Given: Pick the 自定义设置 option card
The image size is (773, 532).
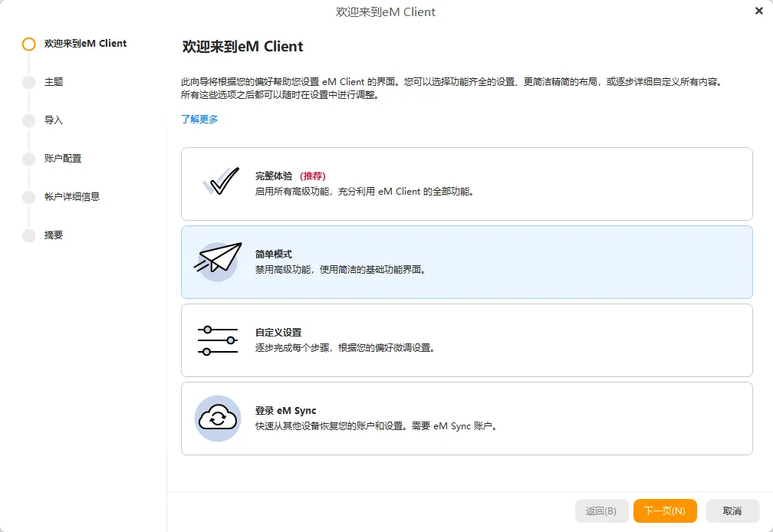Looking at the screenshot, I should pyautogui.click(x=466, y=340).
